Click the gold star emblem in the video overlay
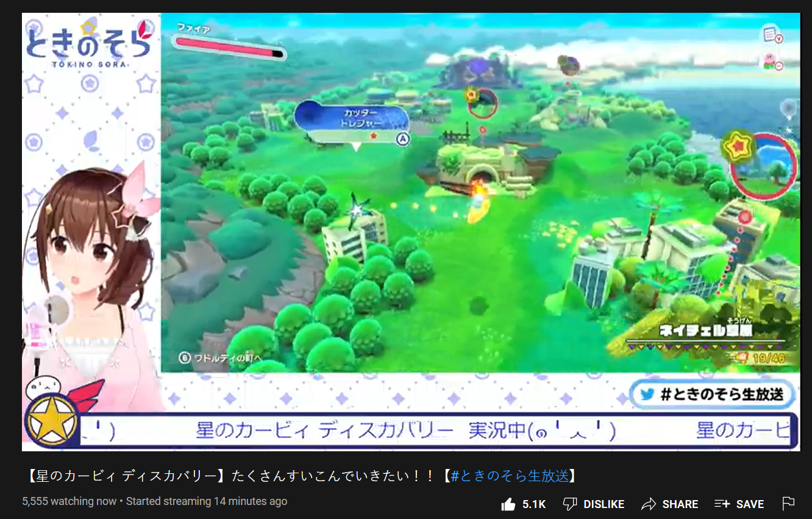Image resolution: width=812 pixels, height=519 pixels. [52, 420]
